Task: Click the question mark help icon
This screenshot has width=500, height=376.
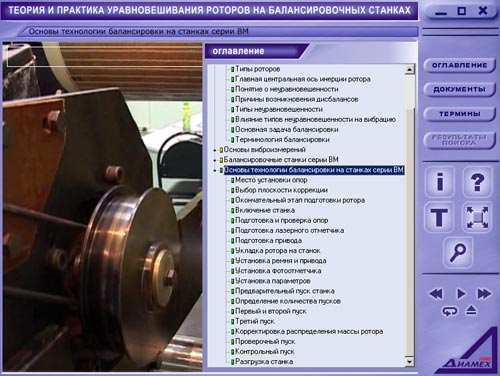Action: pyautogui.click(x=478, y=182)
